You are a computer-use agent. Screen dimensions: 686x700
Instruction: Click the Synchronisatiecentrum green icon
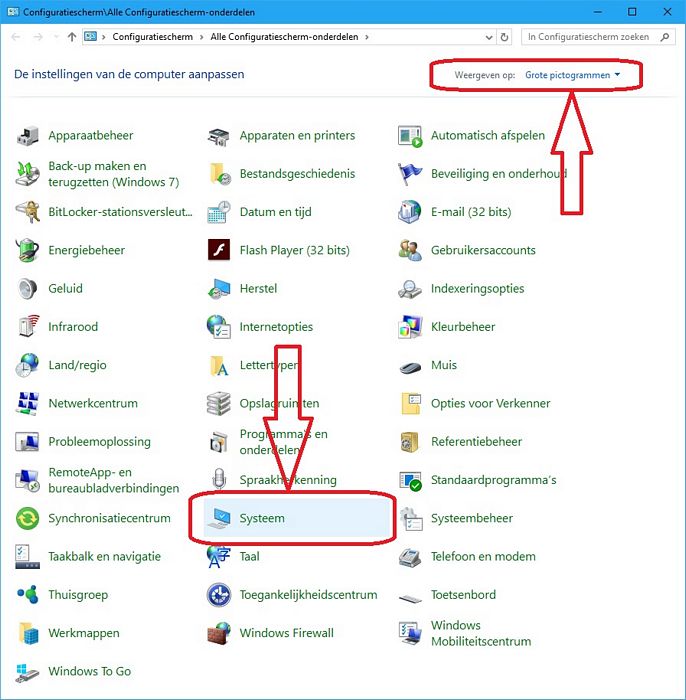point(28,518)
